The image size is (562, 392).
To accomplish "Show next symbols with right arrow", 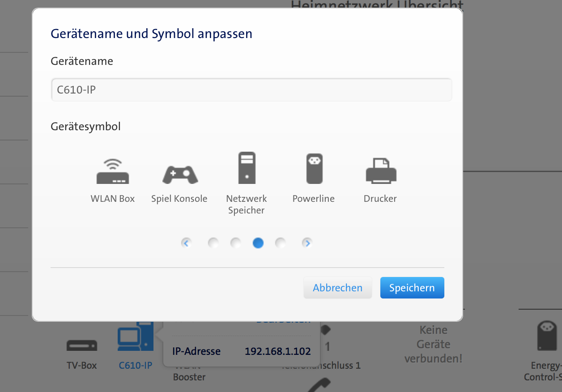I will pyautogui.click(x=307, y=243).
